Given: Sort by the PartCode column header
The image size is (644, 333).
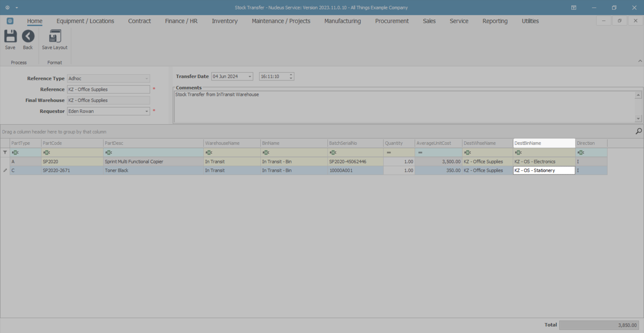Looking at the screenshot, I should (72, 143).
